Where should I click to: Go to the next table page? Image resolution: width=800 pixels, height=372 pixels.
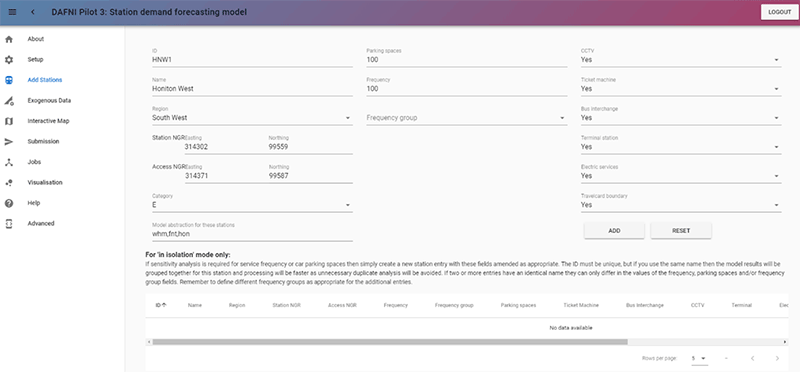(777, 359)
